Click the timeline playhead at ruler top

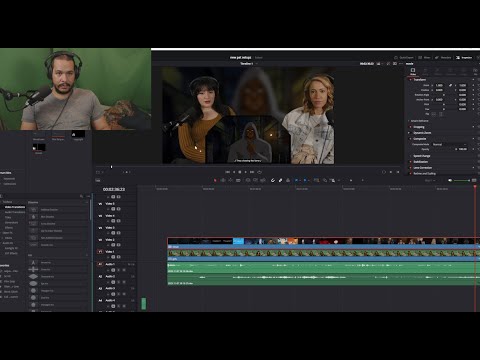pos(475,187)
